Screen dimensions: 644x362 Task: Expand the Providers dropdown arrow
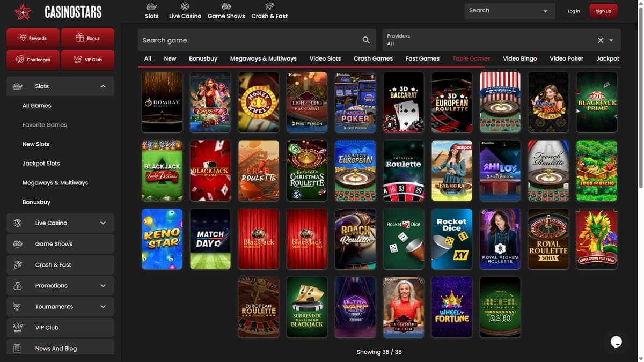click(611, 40)
